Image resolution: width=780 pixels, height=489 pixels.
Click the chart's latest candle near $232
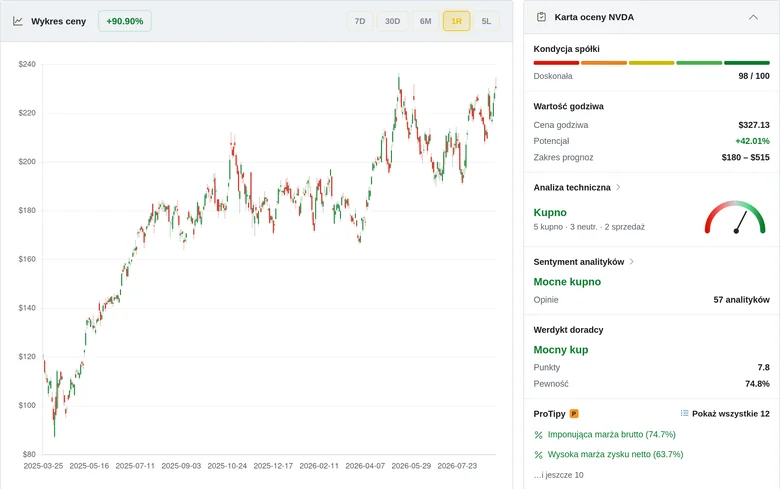point(495,85)
